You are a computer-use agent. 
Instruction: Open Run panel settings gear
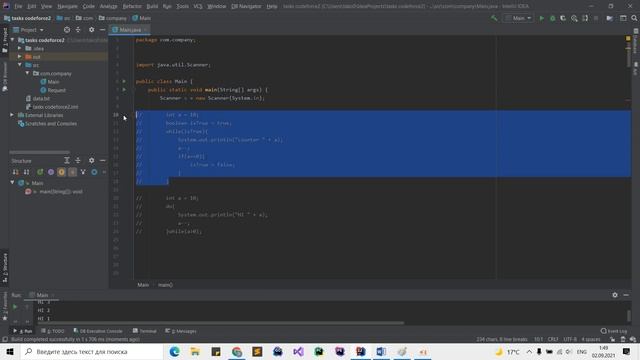tap(615, 295)
